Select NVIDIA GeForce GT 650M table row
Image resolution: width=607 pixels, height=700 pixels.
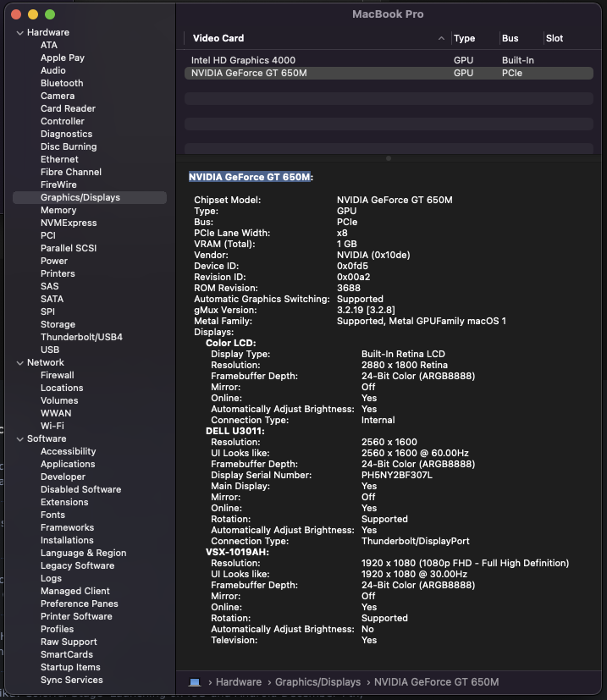pyautogui.click(x=389, y=73)
